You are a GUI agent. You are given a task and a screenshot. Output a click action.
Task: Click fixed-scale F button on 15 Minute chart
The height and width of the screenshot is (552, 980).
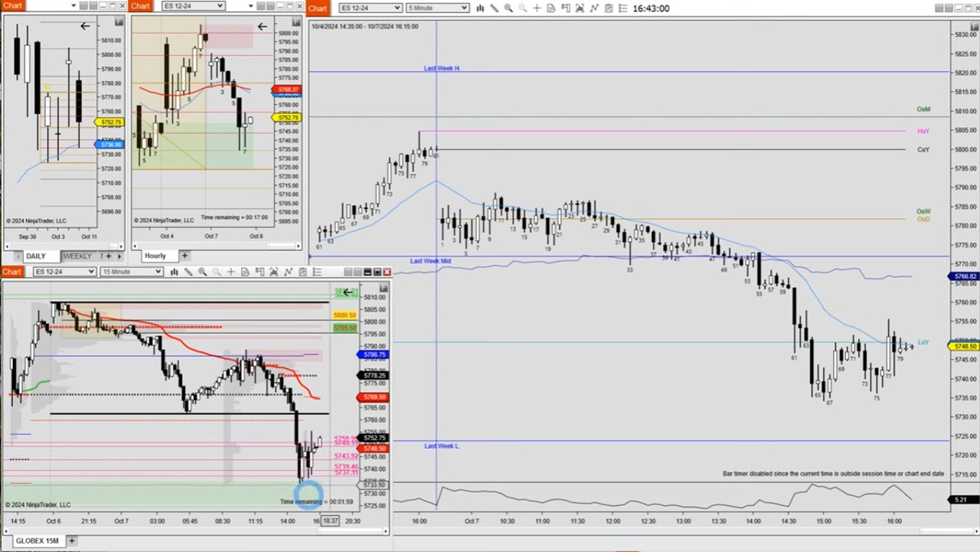[384, 289]
